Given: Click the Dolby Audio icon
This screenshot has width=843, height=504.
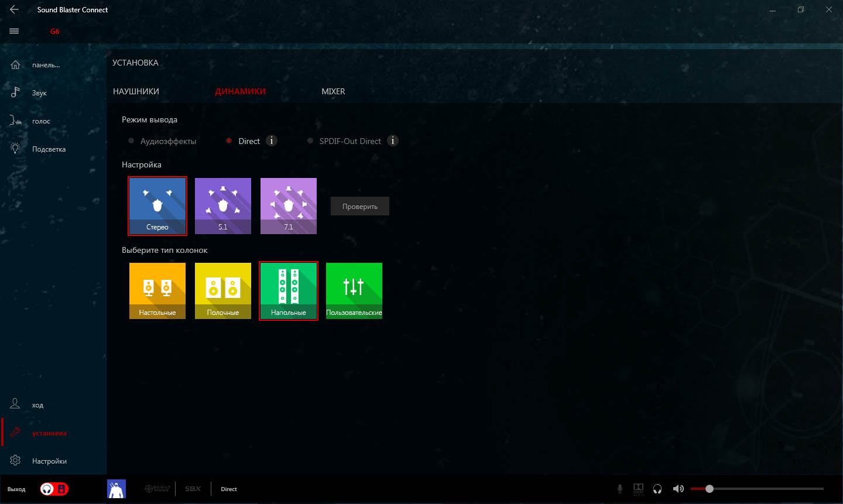Looking at the screenshot, I should (x=638, y=489).
